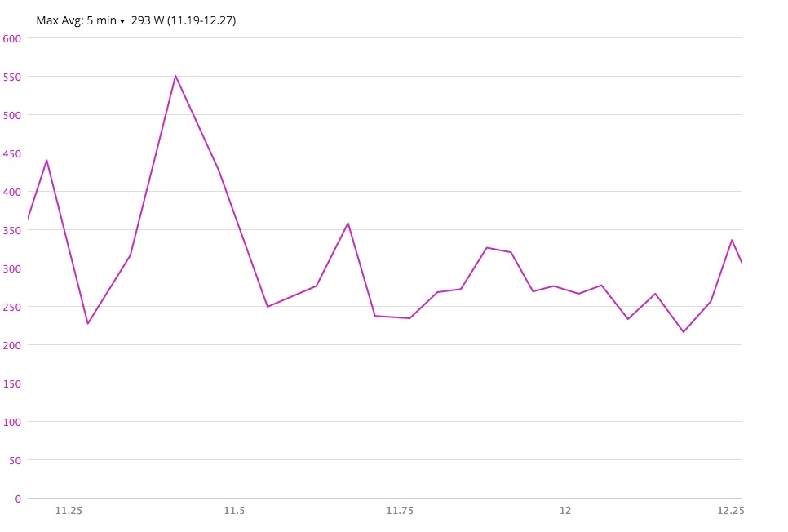Screen dimensions: 788x532
Task: Click the 150 y-axis label
Action: click(x=12, y=383)
